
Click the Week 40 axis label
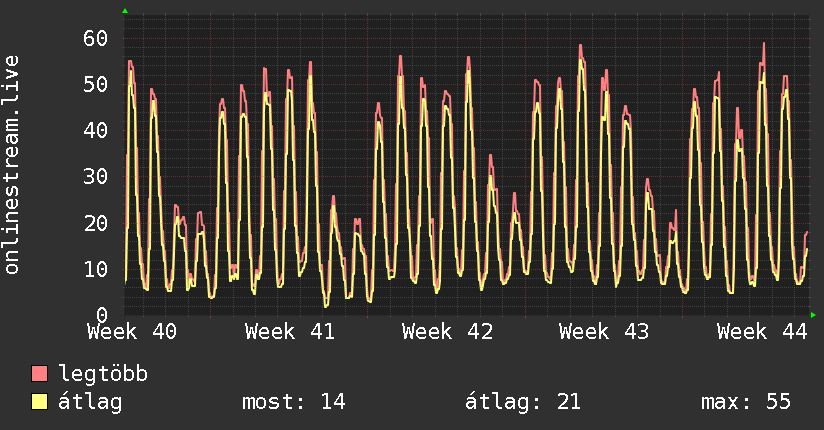pyautogui.click(x=132, y=332)
